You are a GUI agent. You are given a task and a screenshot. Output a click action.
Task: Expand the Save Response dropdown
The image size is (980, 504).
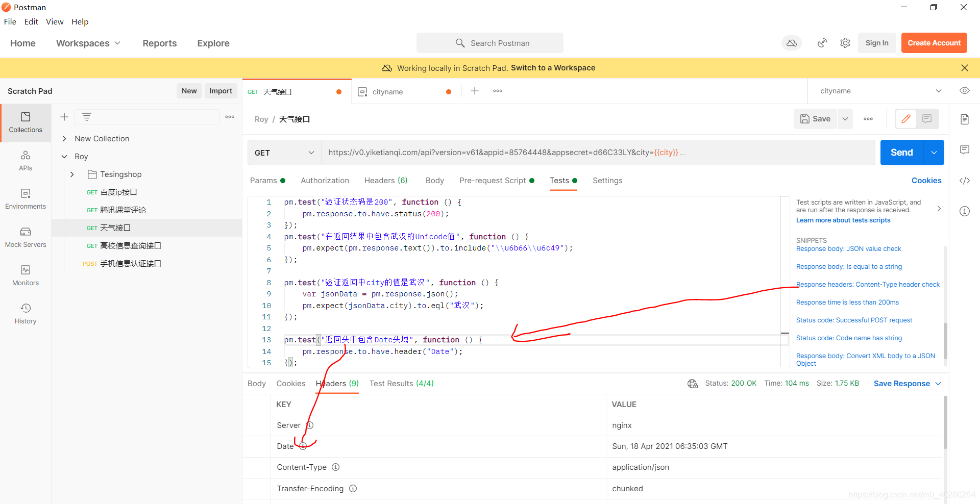939,384
